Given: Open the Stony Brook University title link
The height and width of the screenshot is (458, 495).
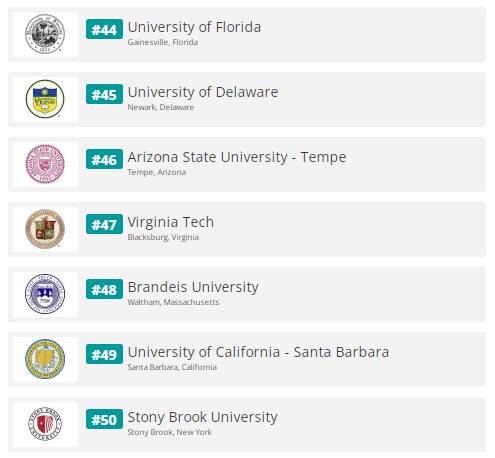Looking at the screenshot, I should (x=203, y=417).
